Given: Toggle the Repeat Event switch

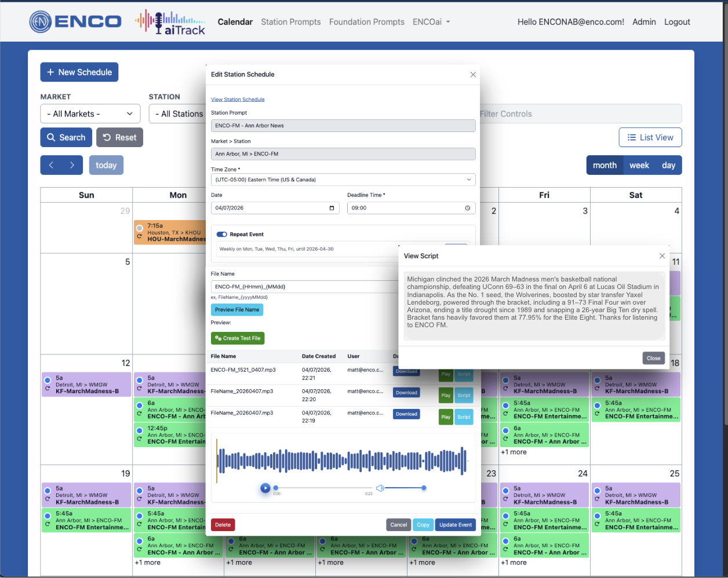Looking at the screenshot, I should [x=221, y=235].
